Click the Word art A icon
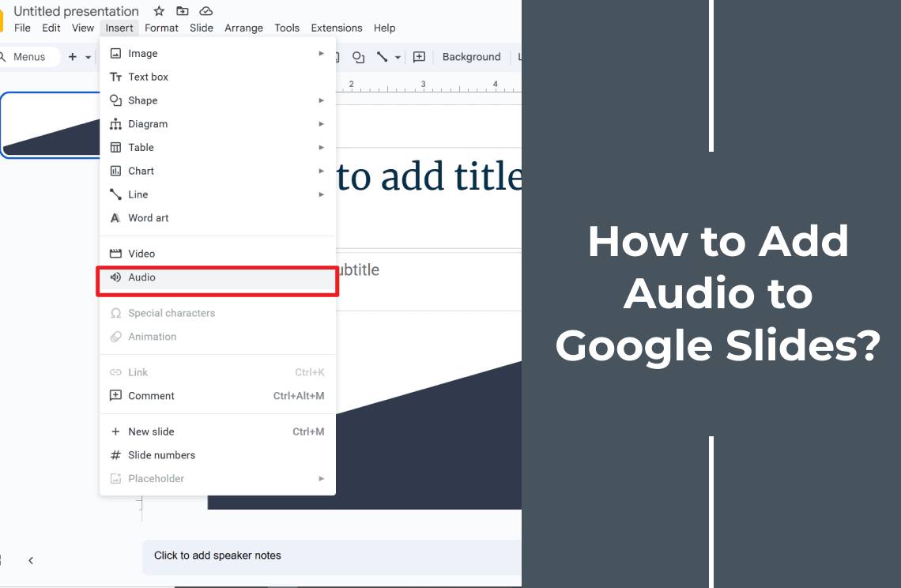This screenshot has width=901, height=588. pyautogui.click(x=115, y=218)
